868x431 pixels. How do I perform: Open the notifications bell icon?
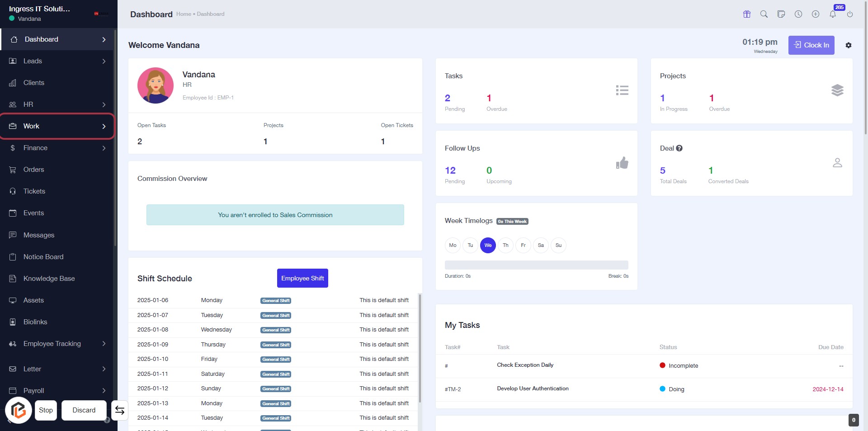coord(832,14)
